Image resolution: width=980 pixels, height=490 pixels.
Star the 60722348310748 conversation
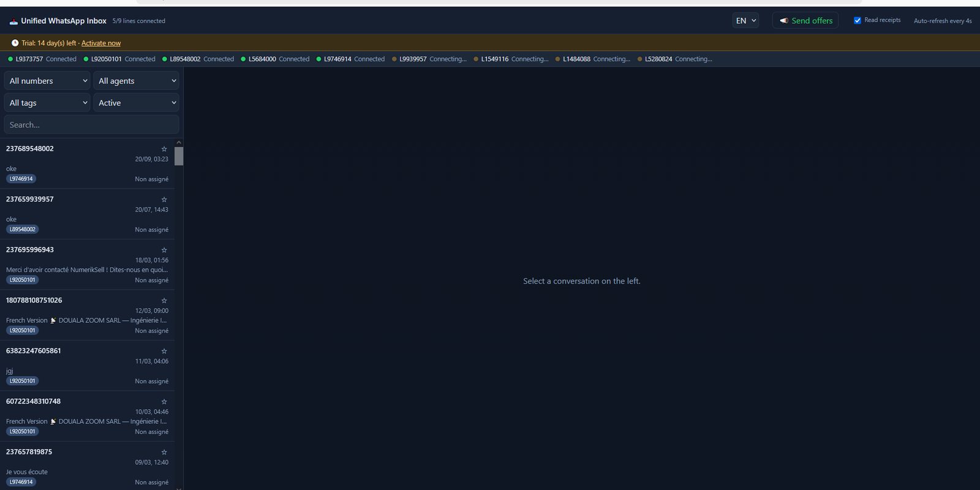click(x=164, y=402)
